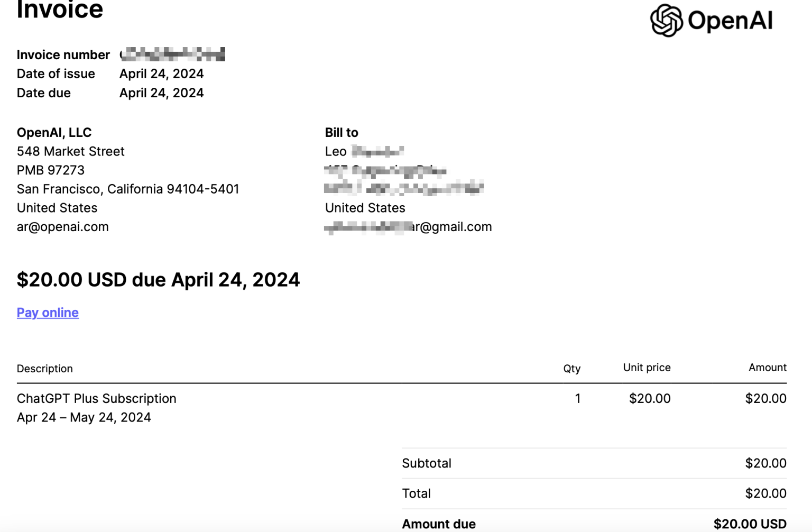812x532 pixels.
Task: Click the 548 Market Street address line
Action: click(70, 152)
